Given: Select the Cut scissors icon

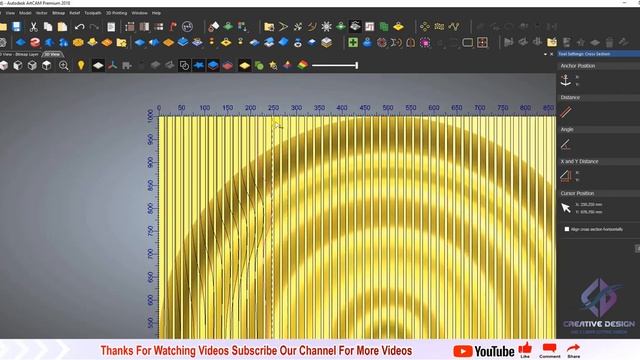Looking at the screenshot, I should pyautogui.click(x=33, y=27).
